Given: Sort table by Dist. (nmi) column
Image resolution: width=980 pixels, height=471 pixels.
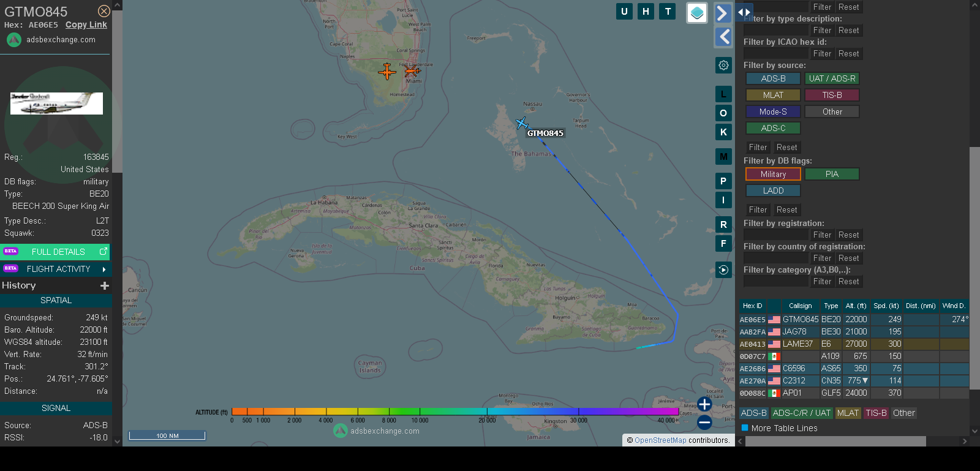Looking at the screenshot, I should (921, 306).
